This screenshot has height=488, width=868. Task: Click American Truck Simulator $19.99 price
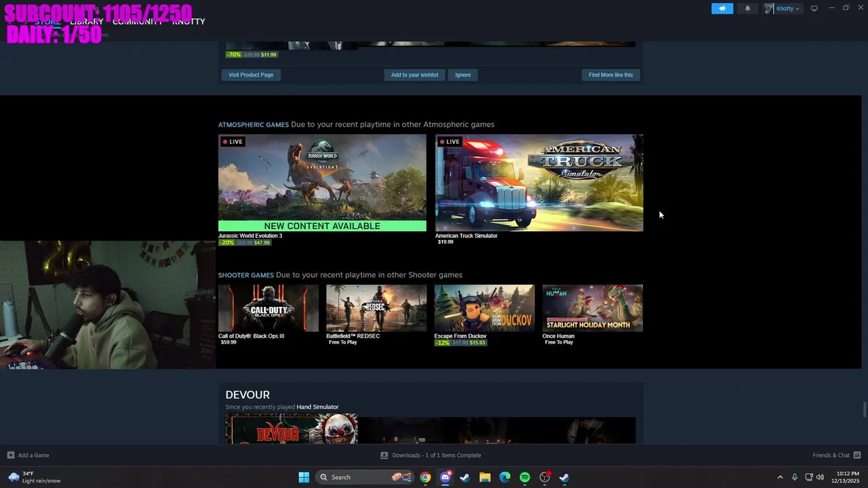click(x=446, y=242)
